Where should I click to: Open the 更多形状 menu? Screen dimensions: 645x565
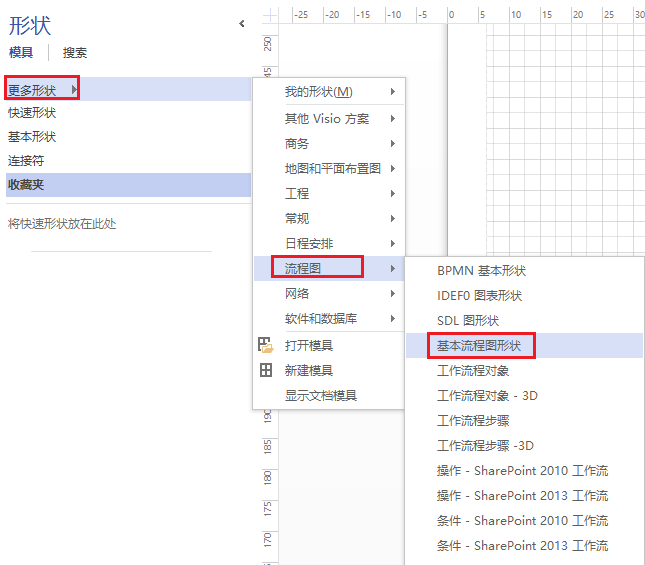coord(128,89)
